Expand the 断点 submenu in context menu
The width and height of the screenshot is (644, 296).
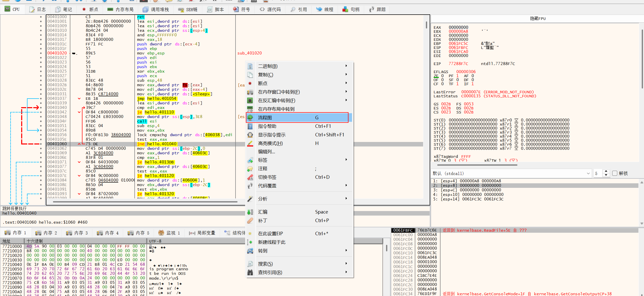click(x=299, y=83)
